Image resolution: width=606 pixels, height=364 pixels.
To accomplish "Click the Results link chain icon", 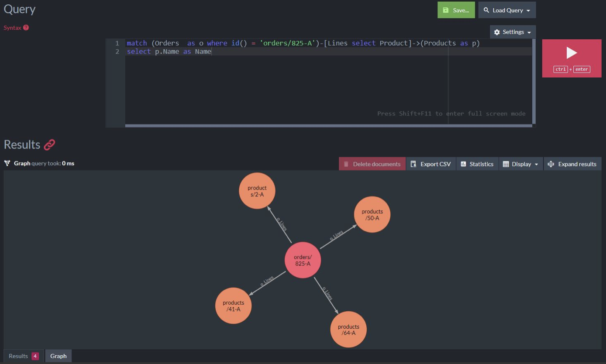I will [x=50, y=144].
